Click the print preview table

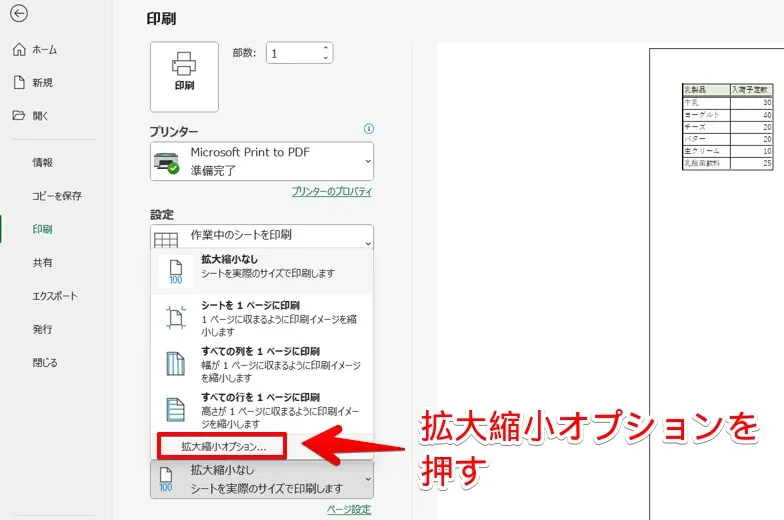728,127
